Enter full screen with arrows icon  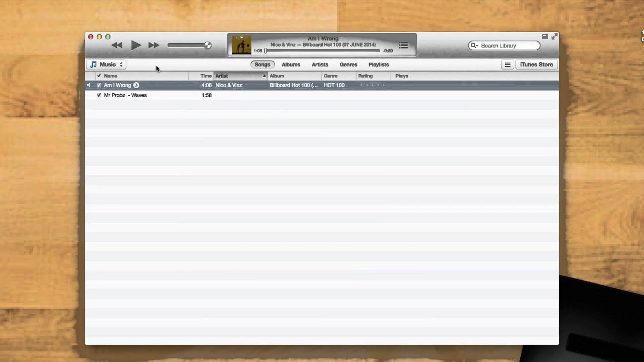coord(554,37)
